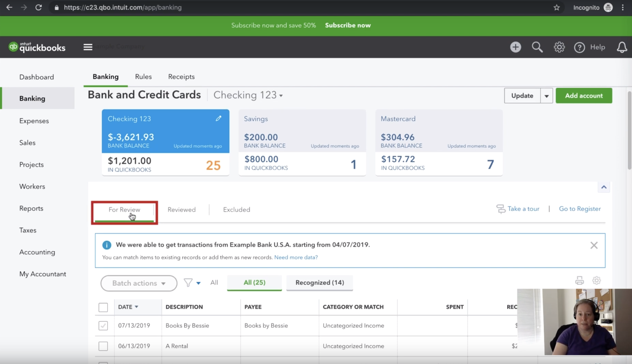
Task: Select the All (25) tab
Action: (x=254, y=283)
